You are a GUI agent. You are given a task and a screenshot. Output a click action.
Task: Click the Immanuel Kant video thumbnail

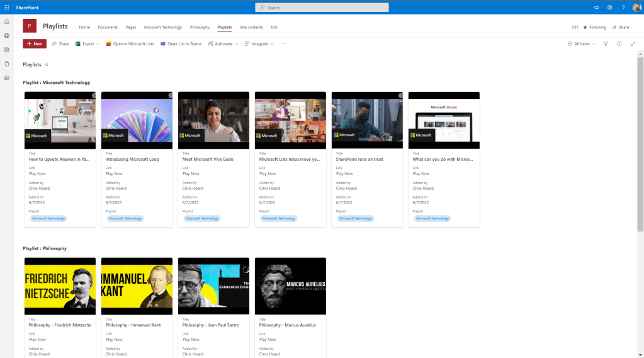tap(137, 286)
